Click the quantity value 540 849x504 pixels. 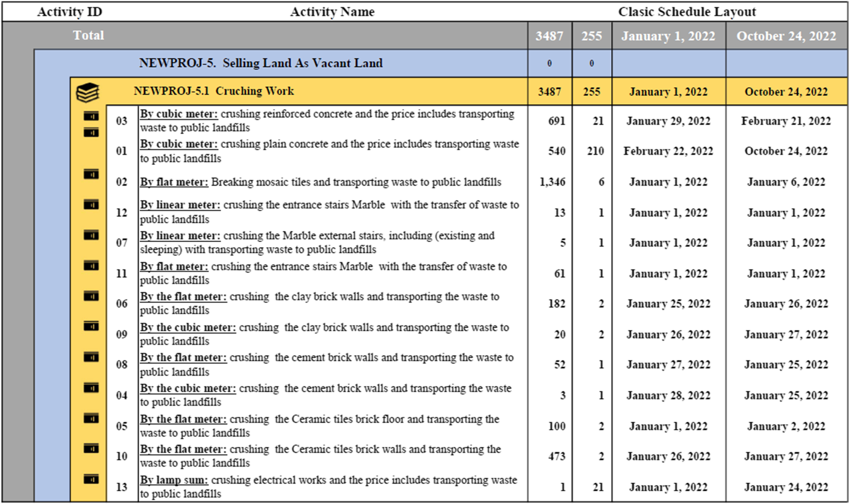click(x=557, y=151)
